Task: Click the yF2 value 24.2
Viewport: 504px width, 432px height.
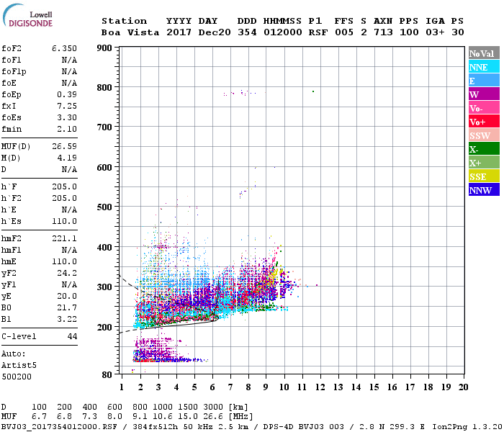Action: click(67, 273)
